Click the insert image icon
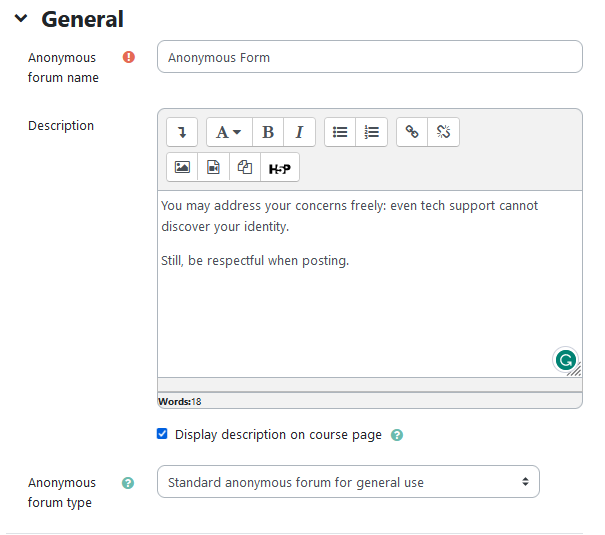Viewport: 605px width, 535px height. [182, 167]
